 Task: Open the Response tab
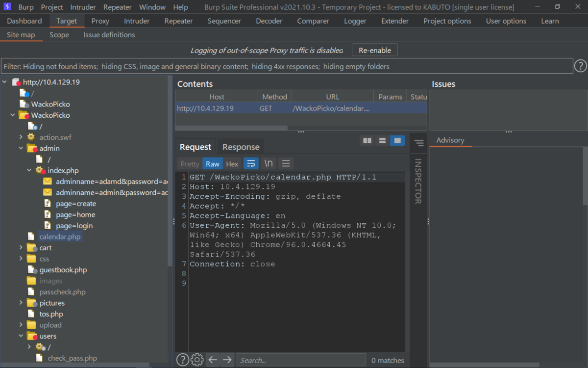click(x=241, y=147)
